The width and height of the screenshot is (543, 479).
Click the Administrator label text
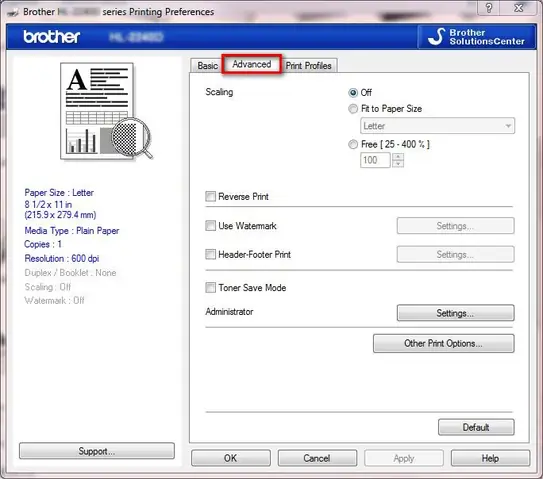pos(229,311)
